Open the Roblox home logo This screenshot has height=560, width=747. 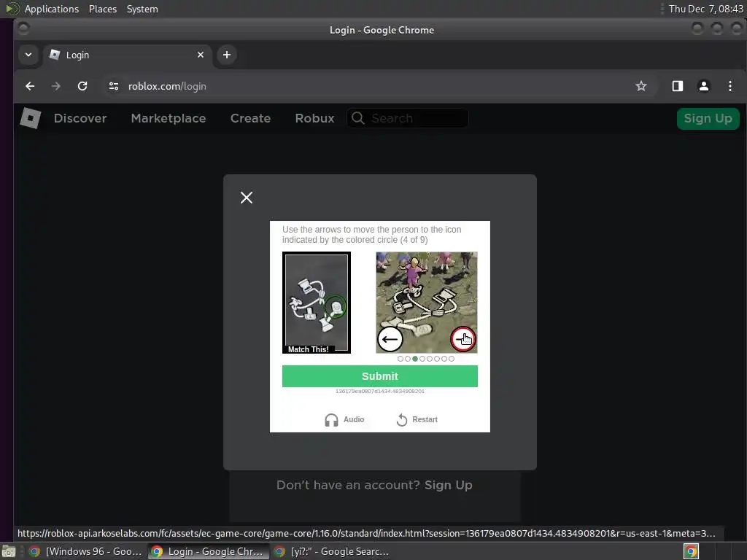click(x=31, y=118)
